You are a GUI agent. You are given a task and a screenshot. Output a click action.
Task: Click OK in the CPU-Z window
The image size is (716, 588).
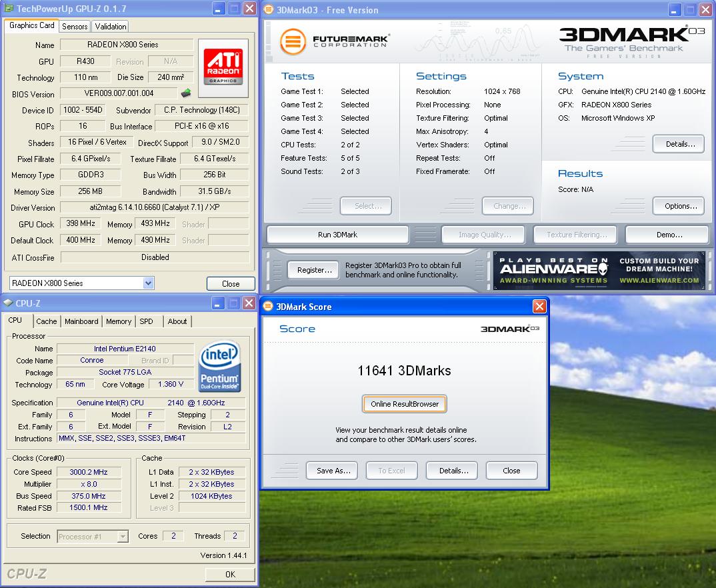[x=230, y=574]
